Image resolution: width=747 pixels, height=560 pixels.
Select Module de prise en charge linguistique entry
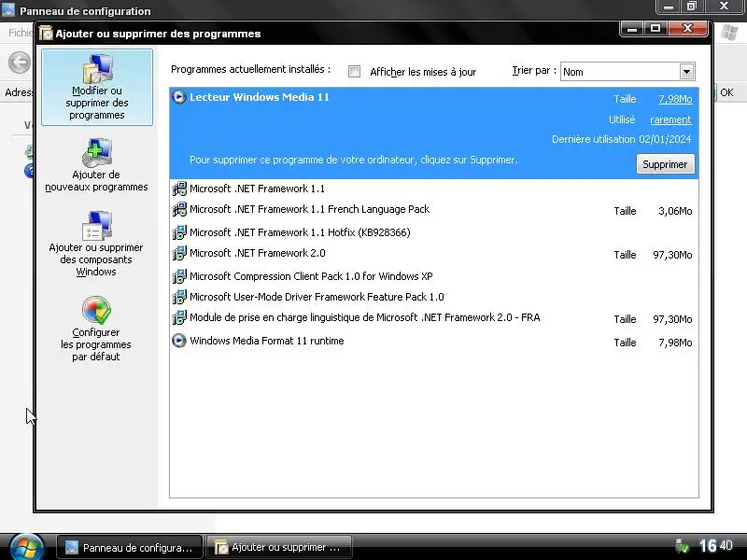coord(434,317)
